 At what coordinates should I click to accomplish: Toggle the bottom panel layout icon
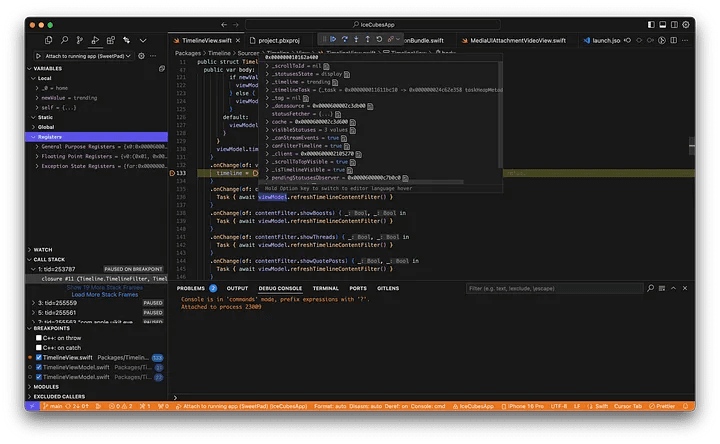663,25
